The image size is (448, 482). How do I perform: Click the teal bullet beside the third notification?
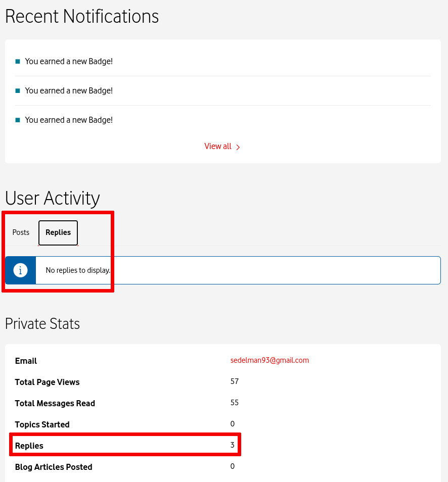coord(18,120)
